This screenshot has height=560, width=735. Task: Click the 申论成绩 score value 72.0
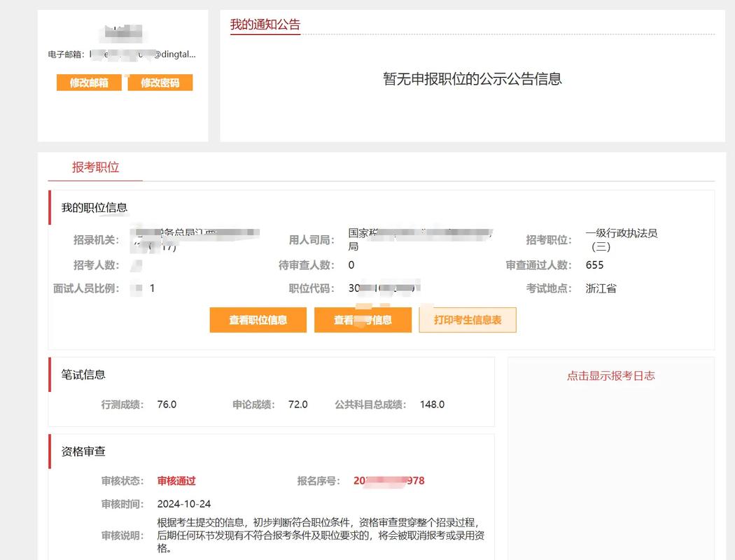(x=298, y=404)
